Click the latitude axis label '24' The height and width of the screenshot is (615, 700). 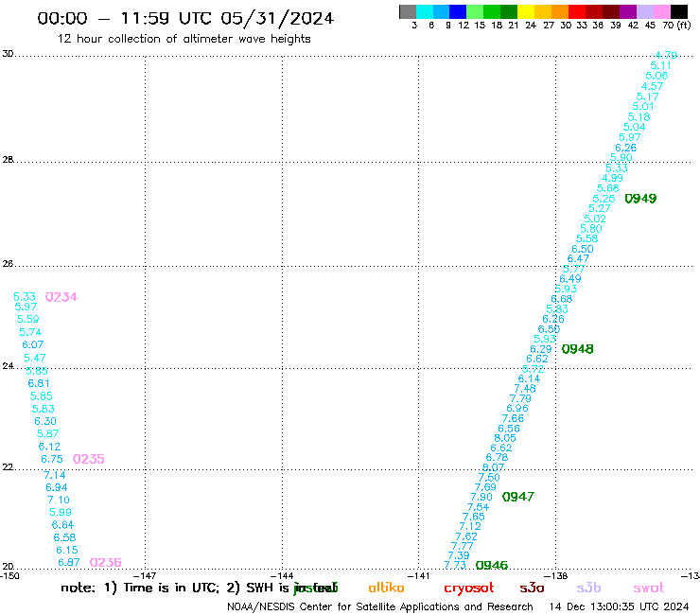click(x=8, y=366)
